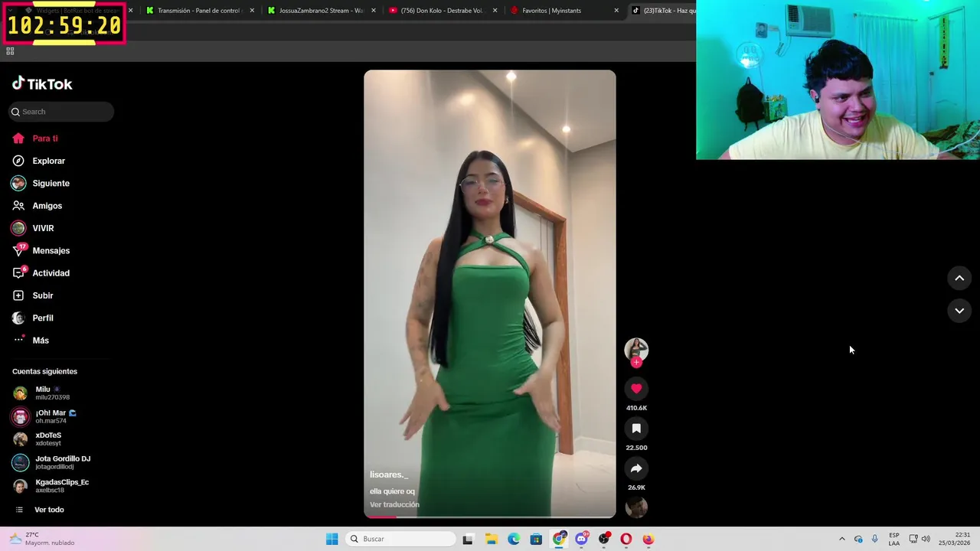The image size is (980, 551).
Task: Select the TikTok browser tab
Action: click(x=663, y=11)
